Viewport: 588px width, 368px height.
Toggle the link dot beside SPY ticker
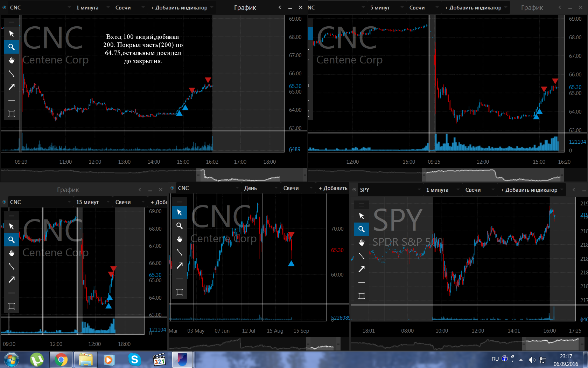[x=354, y=190]
